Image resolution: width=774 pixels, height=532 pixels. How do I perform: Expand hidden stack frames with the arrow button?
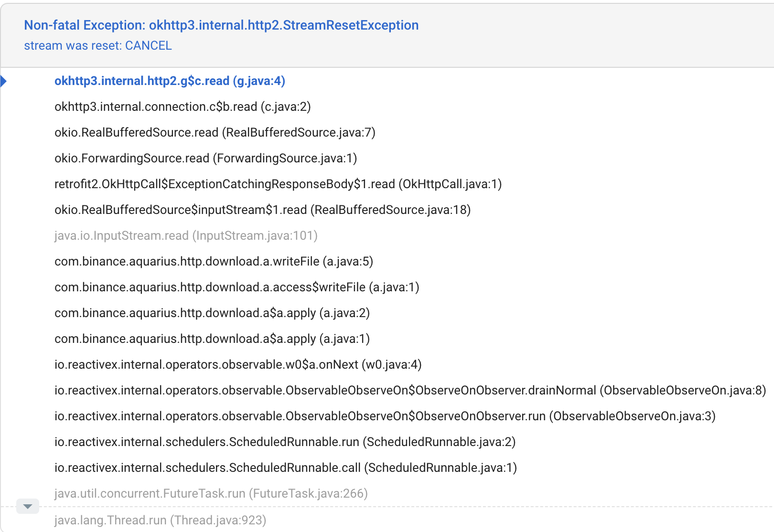[x=27, y=506]
